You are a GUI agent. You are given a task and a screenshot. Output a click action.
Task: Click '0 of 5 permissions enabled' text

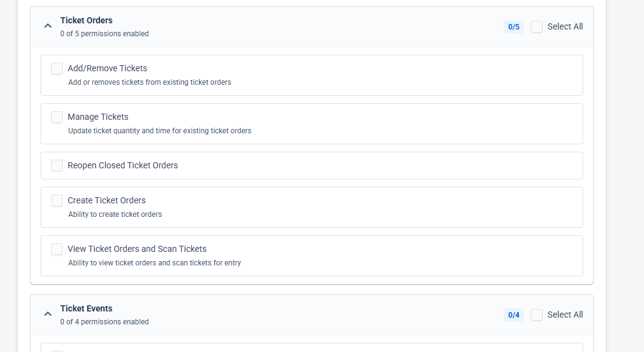pos(104,34)
